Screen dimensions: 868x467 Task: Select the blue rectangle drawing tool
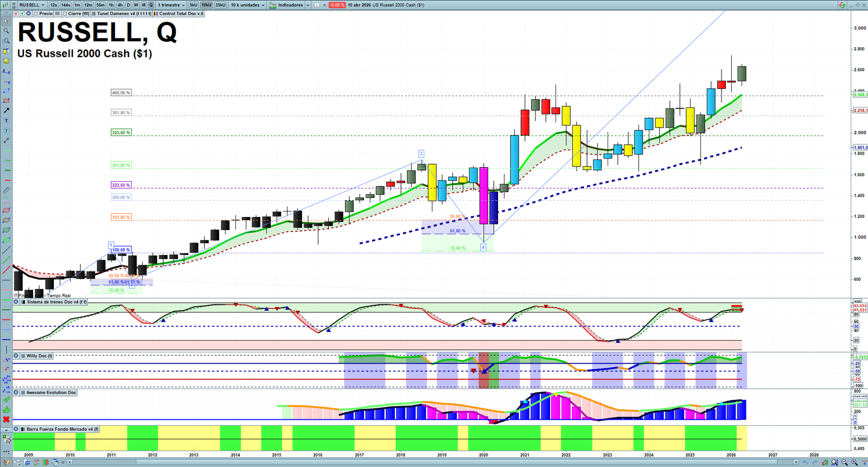[x=6, y=91]
